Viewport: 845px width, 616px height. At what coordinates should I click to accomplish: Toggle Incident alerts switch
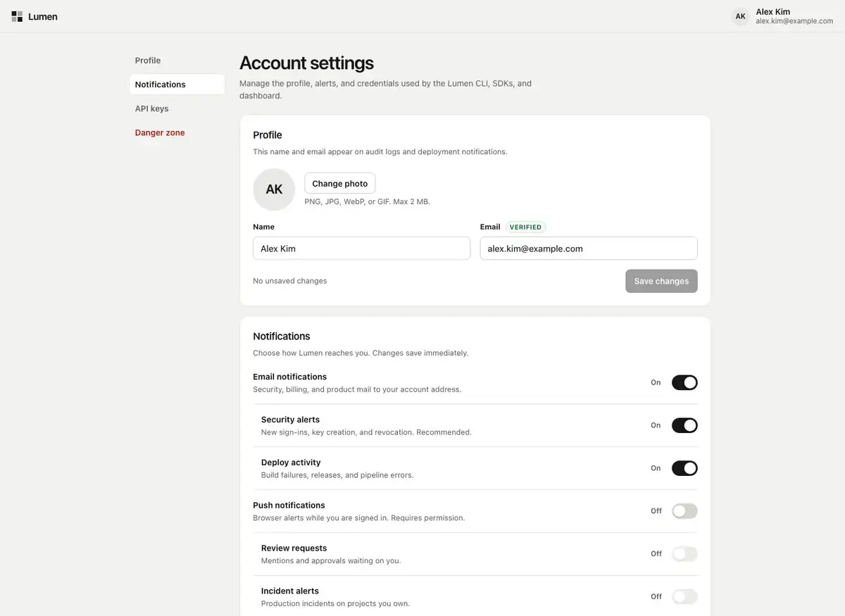pos(684,596)
